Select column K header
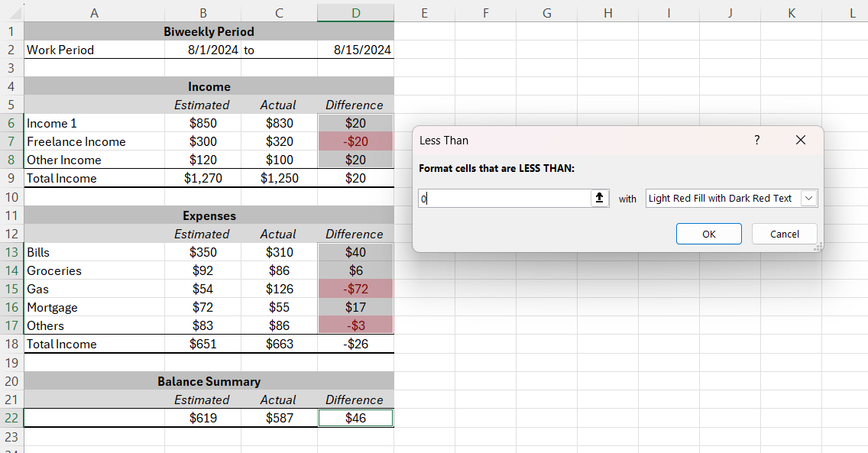The width and height of the screenshot is (868, 453). click(x=791, y=13)
